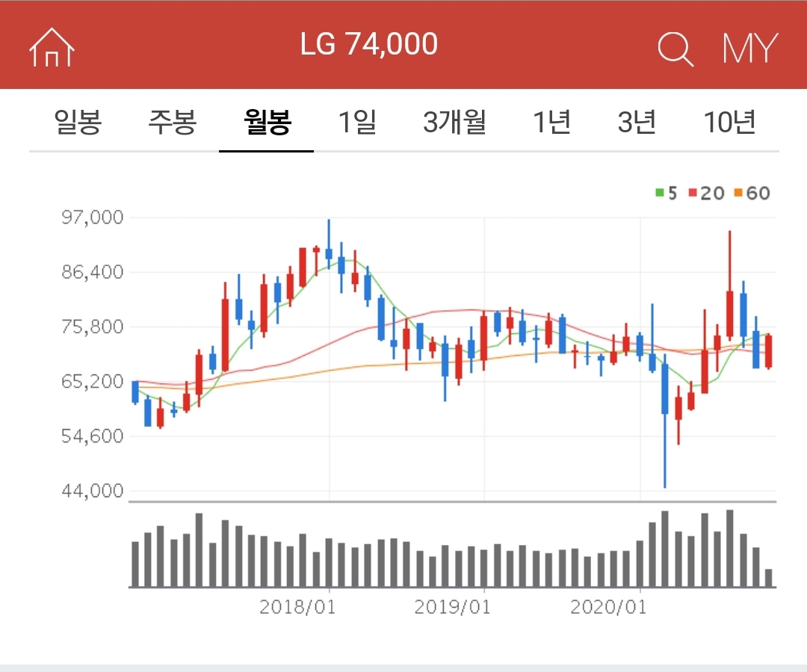Click the 97,000 price axis label
The image size is (807, 672).
(93, 218)
